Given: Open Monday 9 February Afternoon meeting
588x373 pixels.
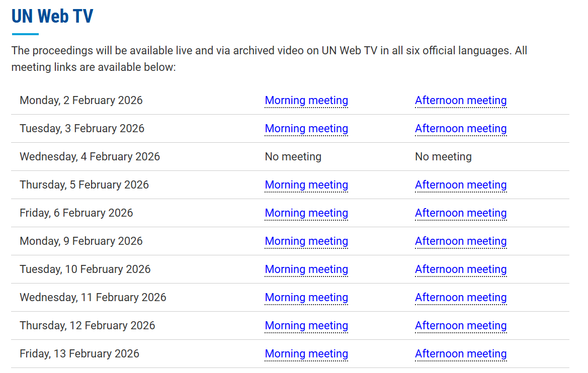Looking at the screenshot, I should [460, 241].
